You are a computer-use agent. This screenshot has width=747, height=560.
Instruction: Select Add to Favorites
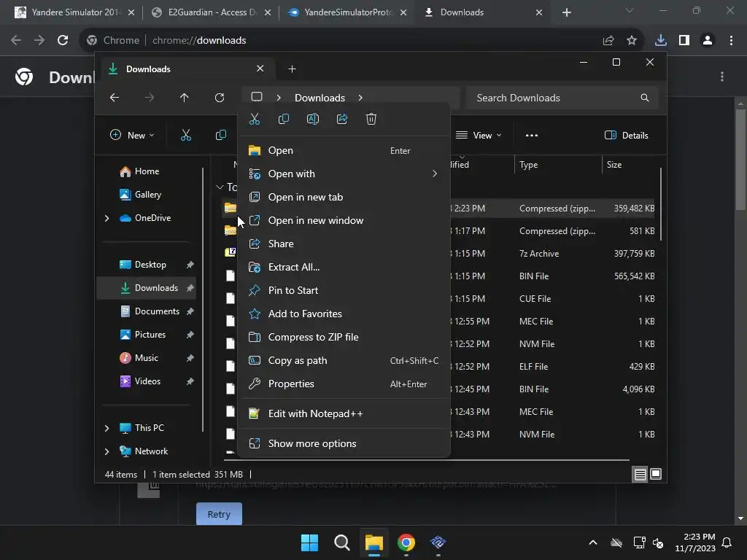point(344,314)
